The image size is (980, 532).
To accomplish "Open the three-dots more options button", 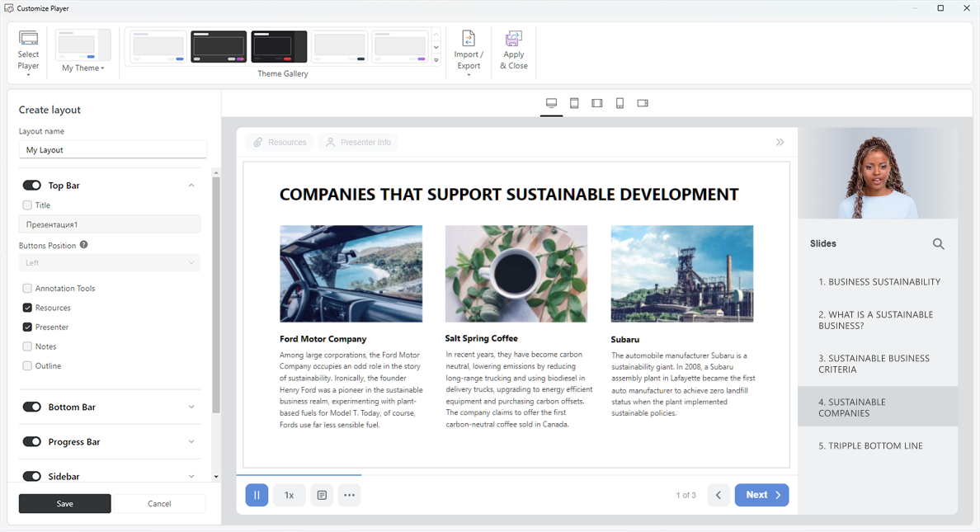I will coord(349,495).
